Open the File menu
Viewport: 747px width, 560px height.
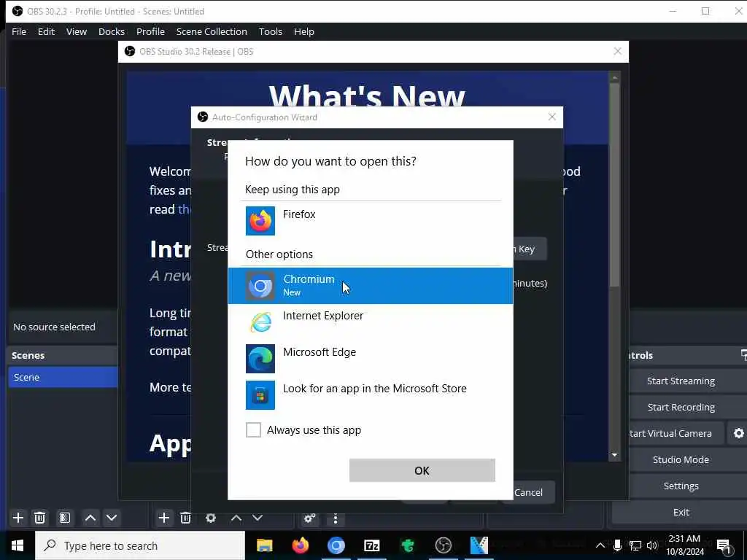pos(19,31)
